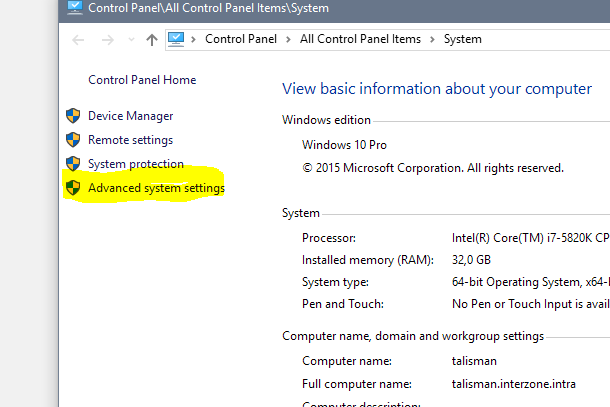The width and height of the screenshot is (610, 407).
Task: Go up one level with Up arrow
Action: pyautogui.click(x=152, y=40)
